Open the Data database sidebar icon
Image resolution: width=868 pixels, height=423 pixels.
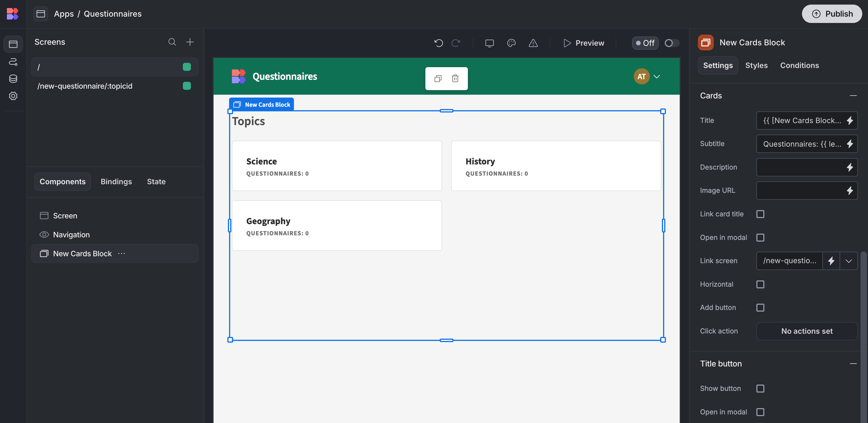point(13,79)
